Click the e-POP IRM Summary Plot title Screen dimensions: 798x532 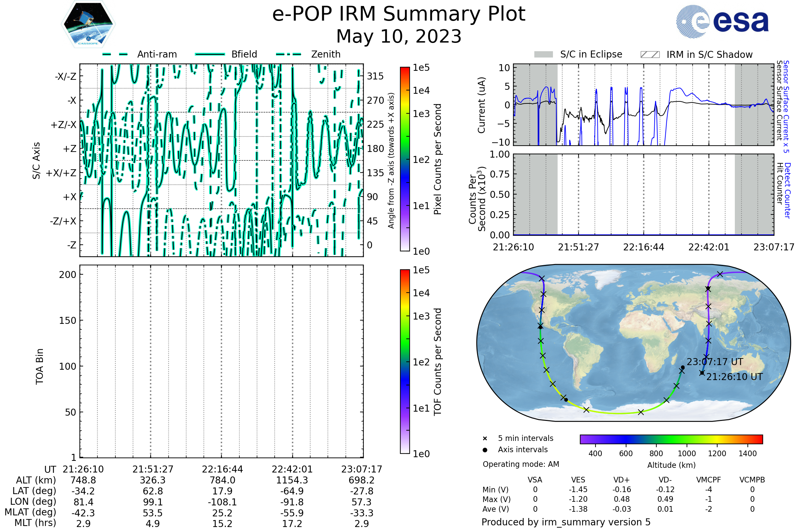[399, 14]
